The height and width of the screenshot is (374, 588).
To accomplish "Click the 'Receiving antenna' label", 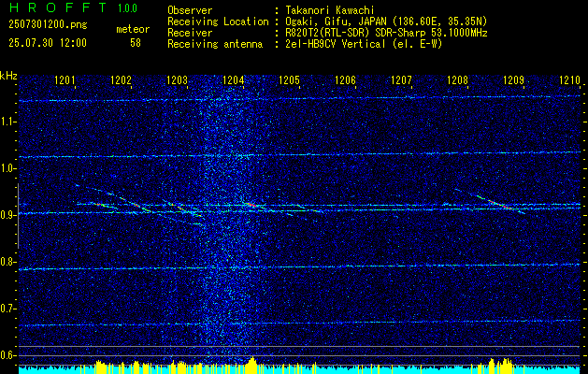I will [215, 44].
